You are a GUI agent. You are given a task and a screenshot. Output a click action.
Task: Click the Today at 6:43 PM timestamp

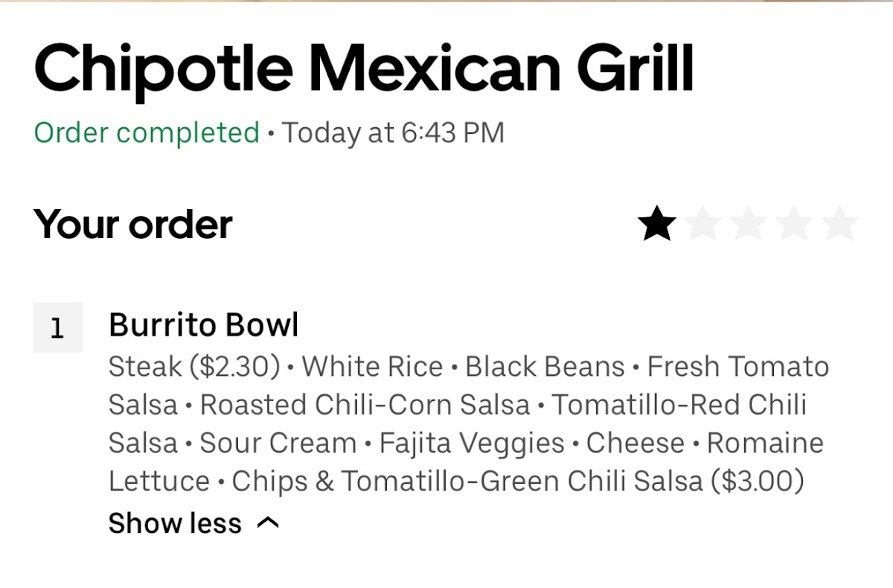click(x=393, y=133)
